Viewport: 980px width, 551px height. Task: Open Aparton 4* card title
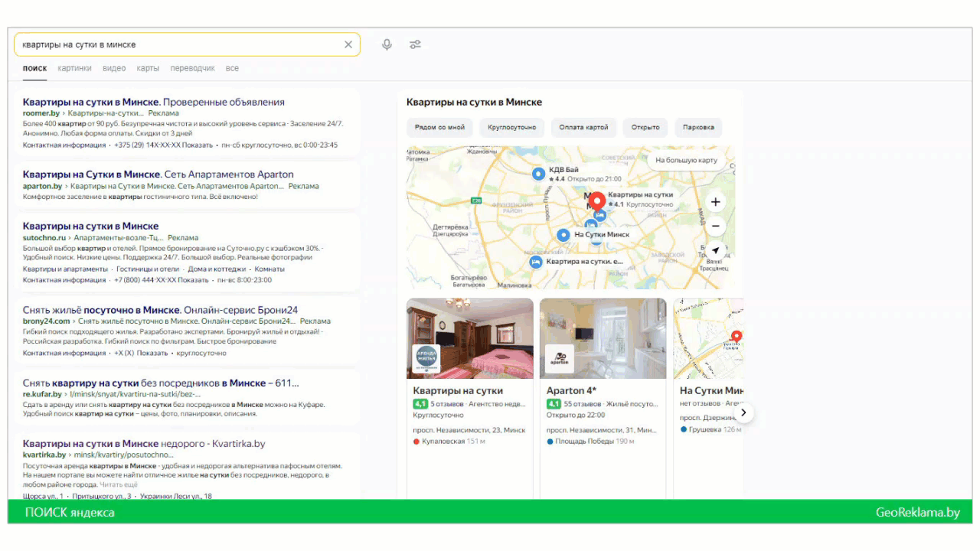tap(571, 390)
